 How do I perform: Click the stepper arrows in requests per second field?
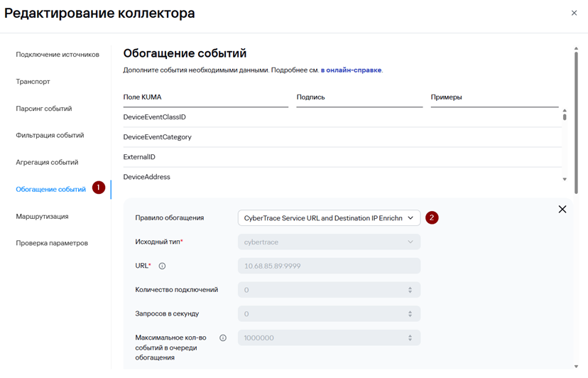tap(410, 314)
